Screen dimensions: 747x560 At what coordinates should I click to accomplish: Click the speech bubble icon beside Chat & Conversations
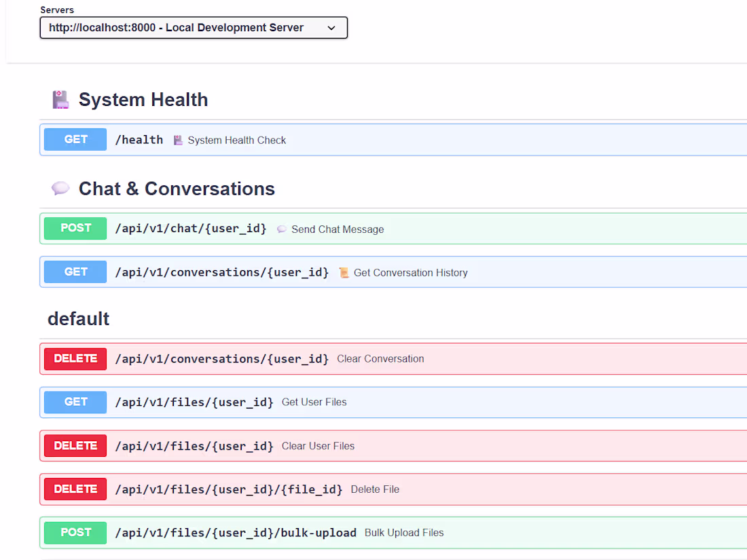(x=60, y=188)
